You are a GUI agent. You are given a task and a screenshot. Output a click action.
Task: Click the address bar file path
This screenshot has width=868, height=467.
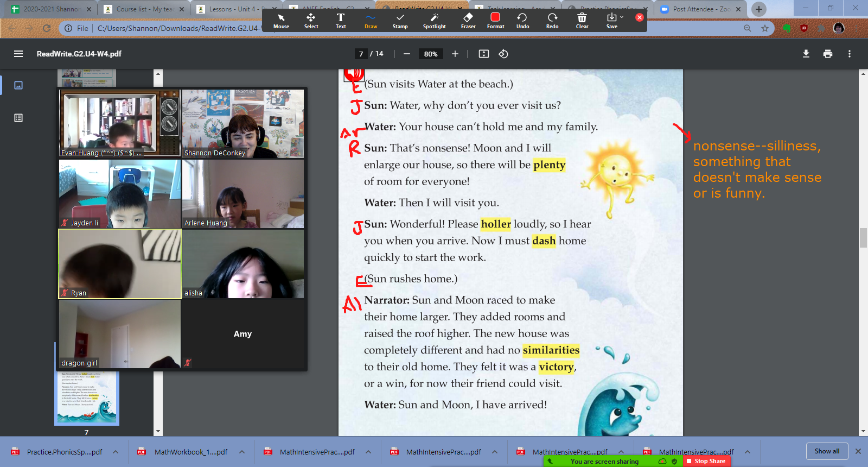[x=179, y=28]
